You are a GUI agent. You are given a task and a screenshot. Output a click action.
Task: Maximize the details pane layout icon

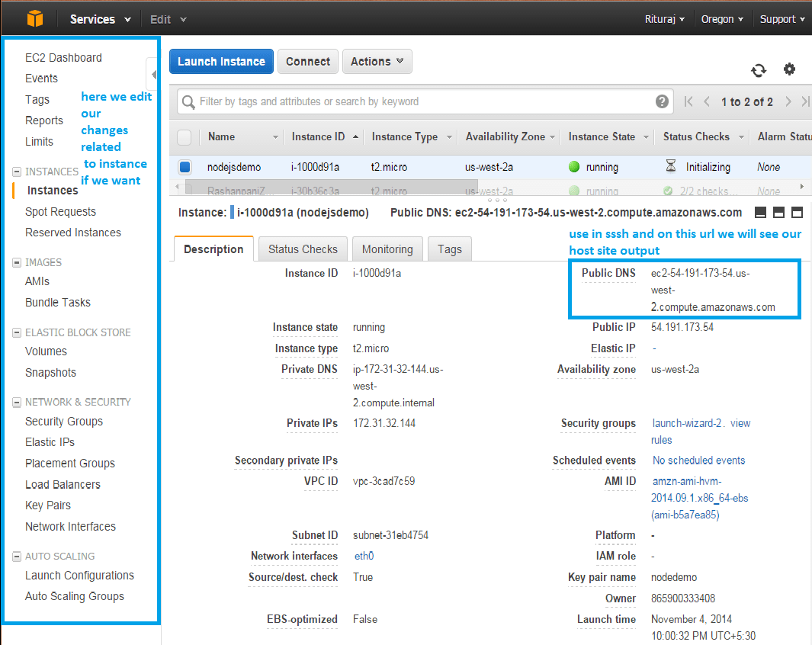click(x=797, y=212)
